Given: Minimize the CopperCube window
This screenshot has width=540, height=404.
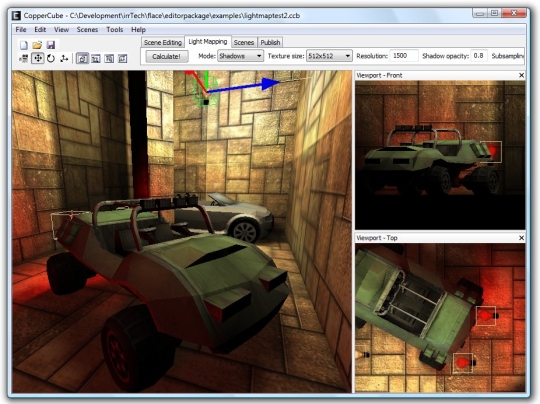Looking at the screenshot, I should click(480, 13).
